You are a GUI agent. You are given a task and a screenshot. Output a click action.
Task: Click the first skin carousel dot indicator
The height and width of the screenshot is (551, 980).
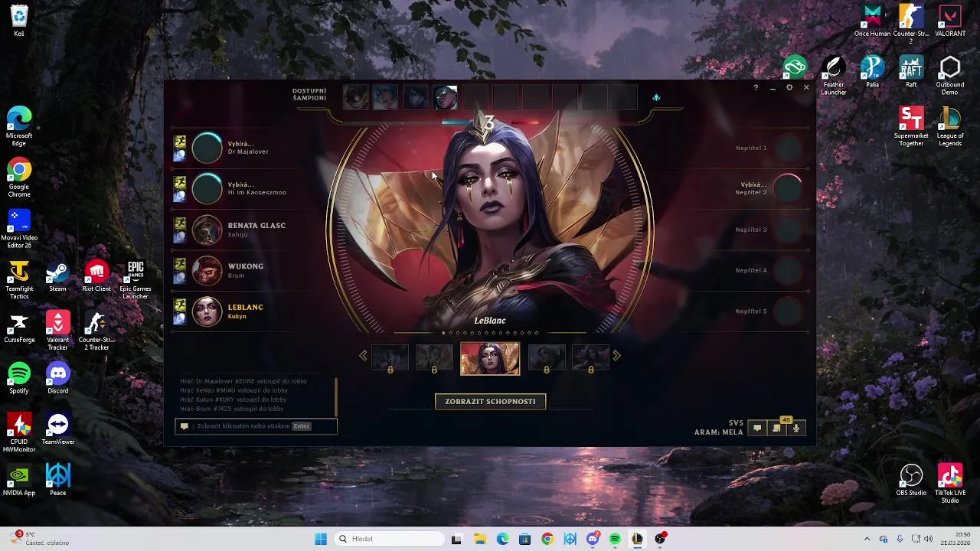tap(444, 333)
